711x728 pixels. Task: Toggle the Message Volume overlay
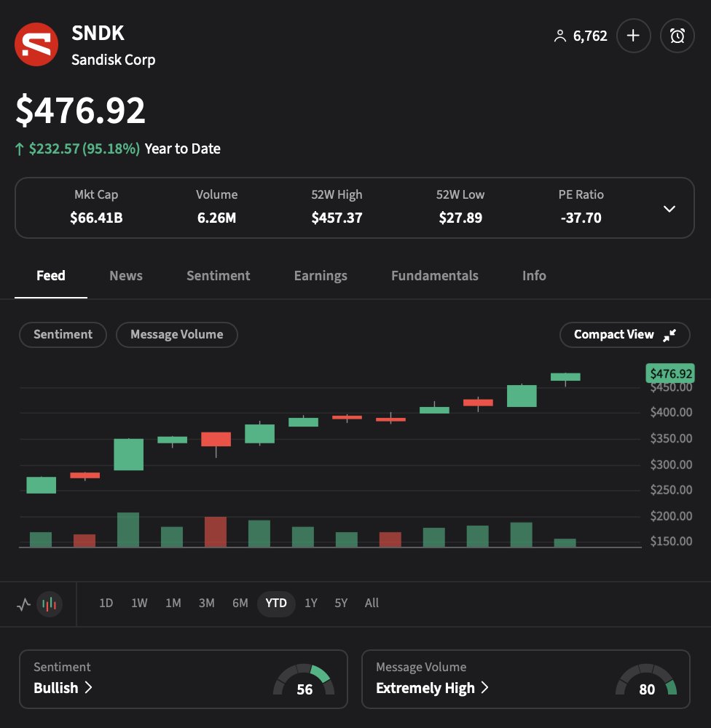(x=176, y=334)
